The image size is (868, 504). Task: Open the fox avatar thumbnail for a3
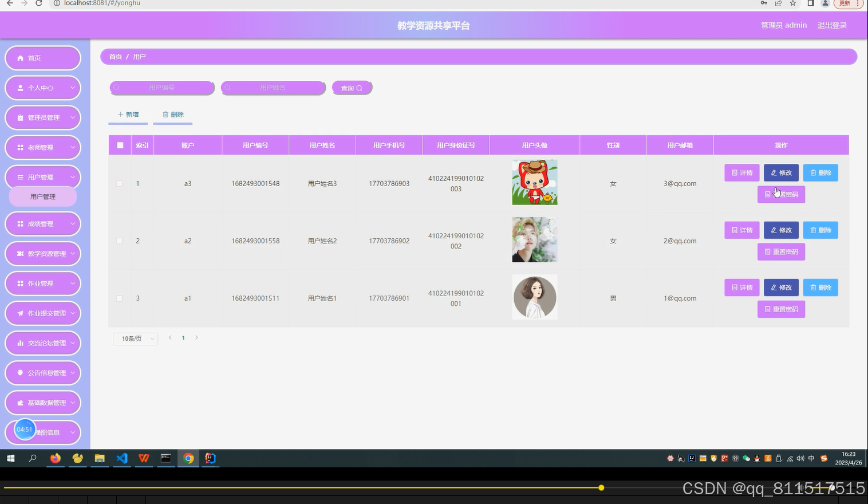[535, 182]
